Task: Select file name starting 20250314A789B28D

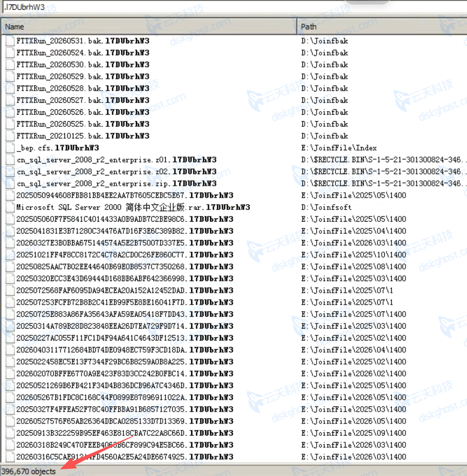Action: point(125,326)
